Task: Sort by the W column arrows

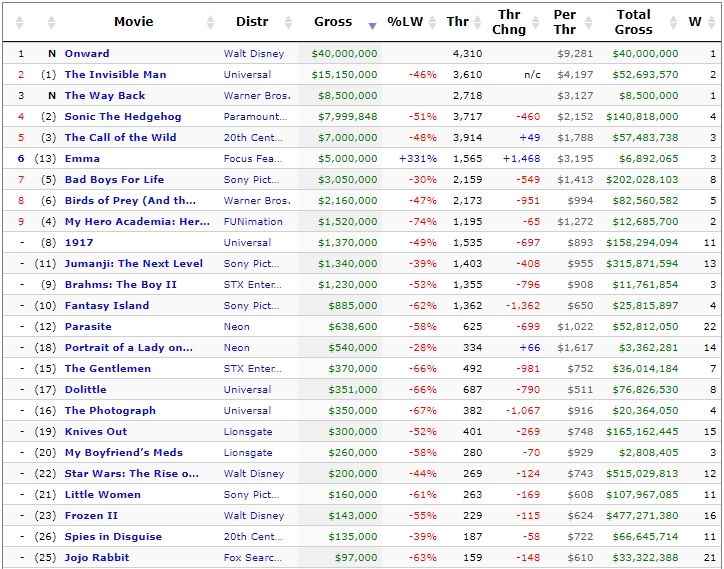Action: click(712, 22)
